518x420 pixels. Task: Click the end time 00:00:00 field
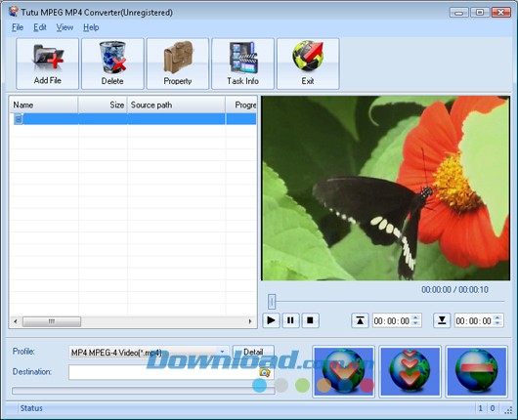coord(473,320)
